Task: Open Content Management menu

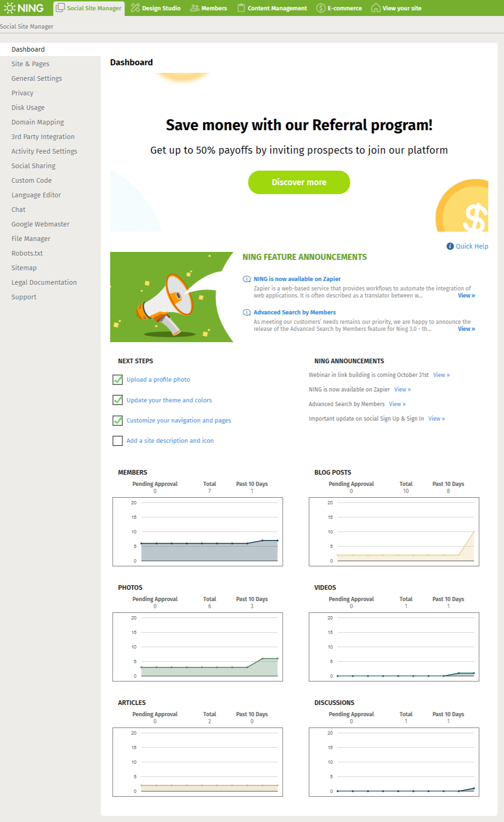Action: tap(272, 8)
